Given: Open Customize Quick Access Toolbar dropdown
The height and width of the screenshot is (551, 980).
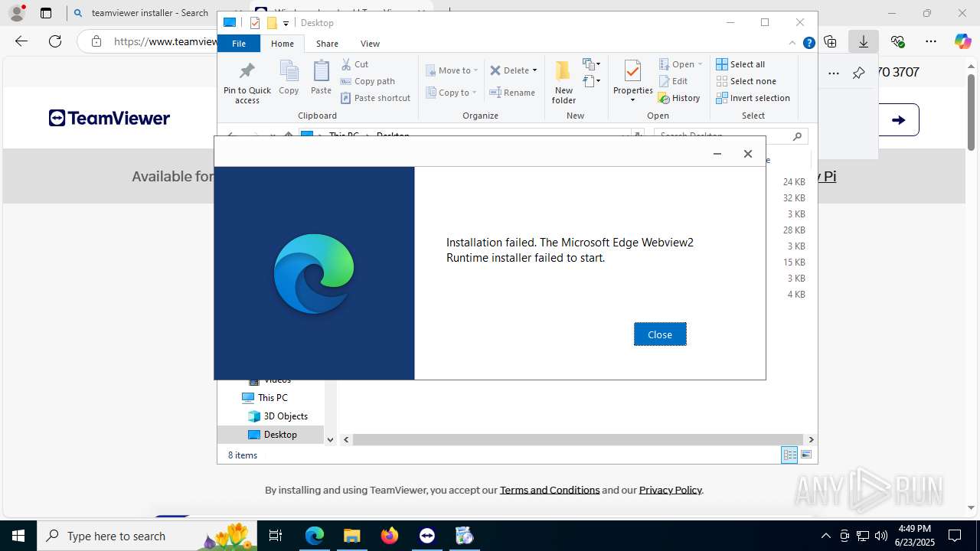Looking at the screenshot, I should [286, 23].
